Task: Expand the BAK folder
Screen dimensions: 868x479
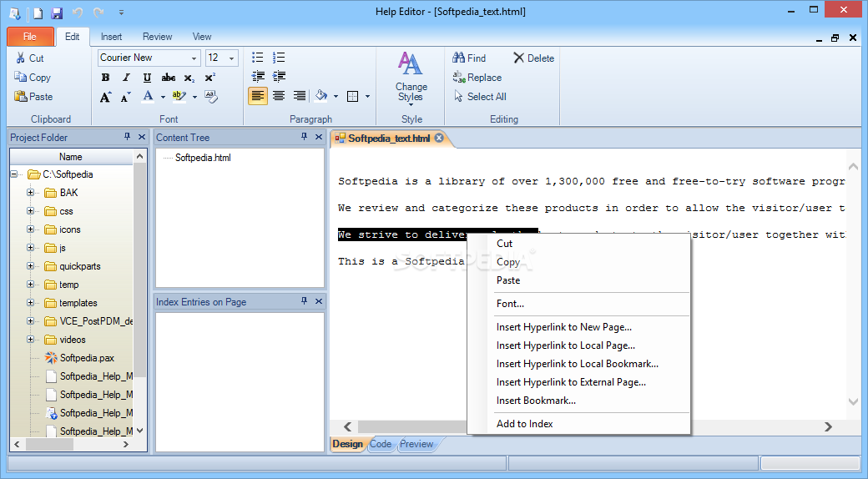Action: pyautogui.click(x=30, y=193)
